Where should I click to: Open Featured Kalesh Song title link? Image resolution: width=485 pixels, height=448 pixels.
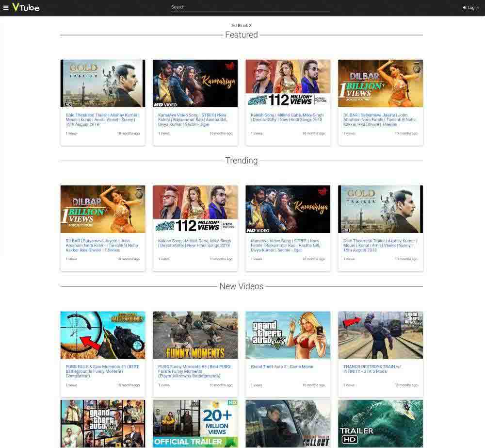pyautogui.click(x=287, y=117)
